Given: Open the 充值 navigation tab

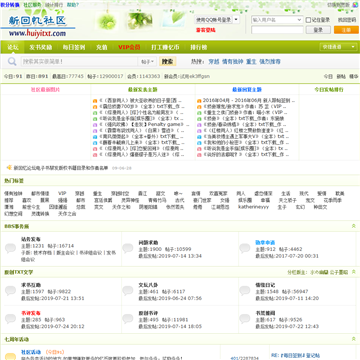Looking at the screenshot, I should click(102, 47).
